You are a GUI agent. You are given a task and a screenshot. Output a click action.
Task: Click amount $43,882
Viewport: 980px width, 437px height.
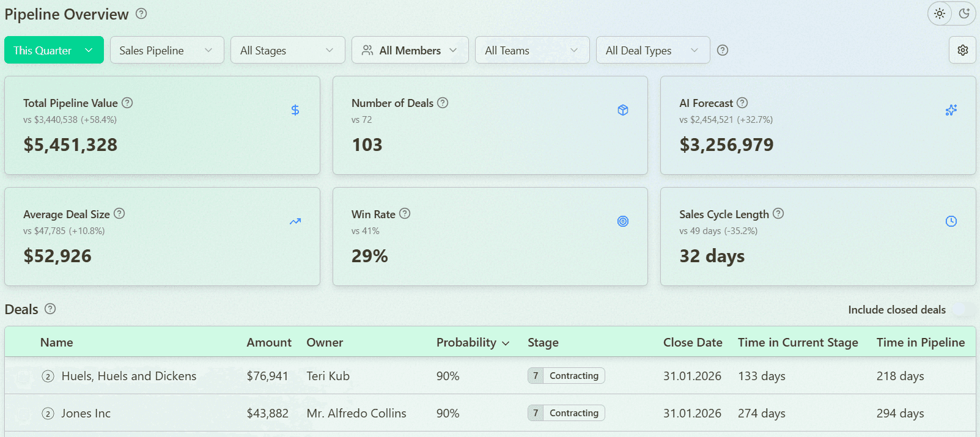[x=267, y=413]
